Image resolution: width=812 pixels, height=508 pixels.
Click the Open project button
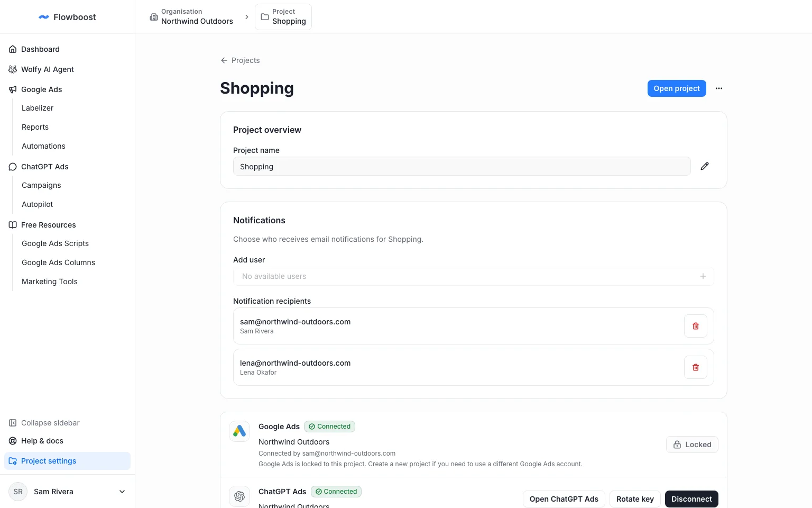[677, 88]
